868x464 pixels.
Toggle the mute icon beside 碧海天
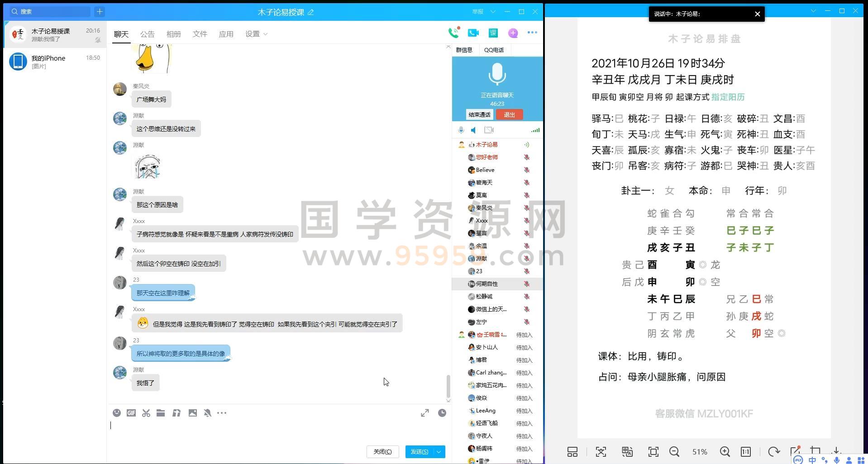pos(526,183)
